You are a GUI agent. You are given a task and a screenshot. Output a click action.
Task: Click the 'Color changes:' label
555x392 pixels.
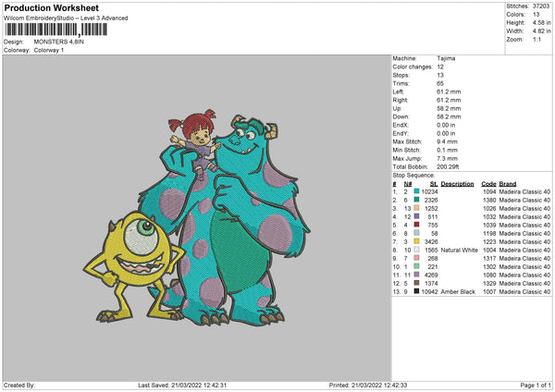click(413, 67)
